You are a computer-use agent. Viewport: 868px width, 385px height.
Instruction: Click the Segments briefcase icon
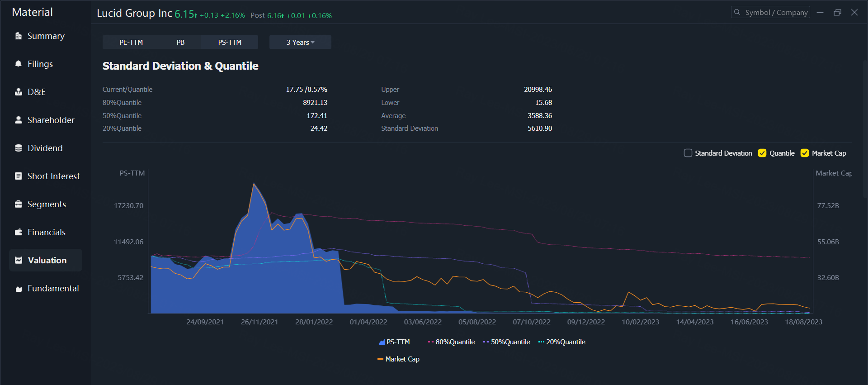pyautogui.click(x=19, y=204)
